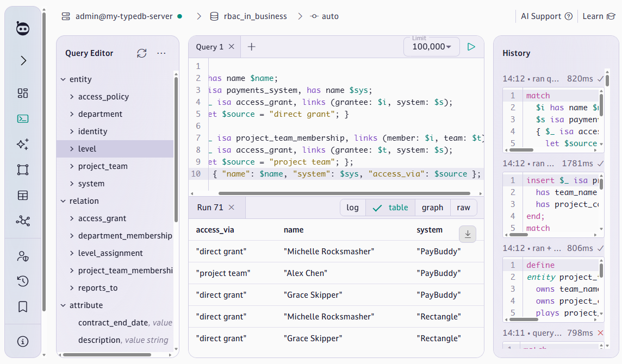Open the TypeDB Studio bot logo
The image size is (622, 364).
tap(23, 29)
